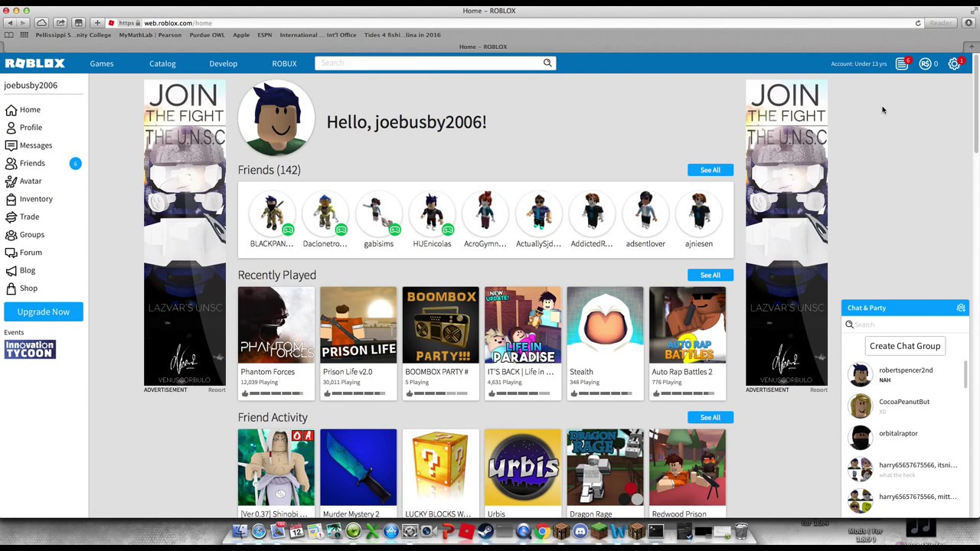Open the Develop menu
980x551 pixels.
[x=224, y=64]
